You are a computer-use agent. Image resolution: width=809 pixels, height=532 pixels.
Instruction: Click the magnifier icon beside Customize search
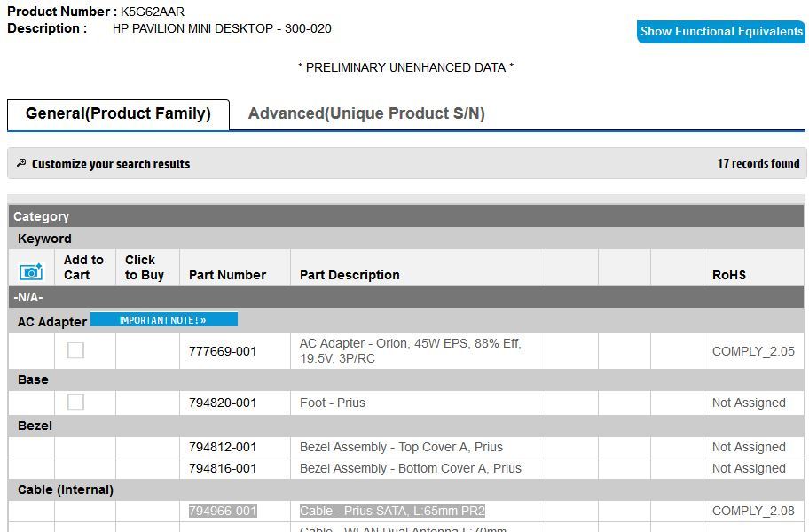click(x=21, y=163)
